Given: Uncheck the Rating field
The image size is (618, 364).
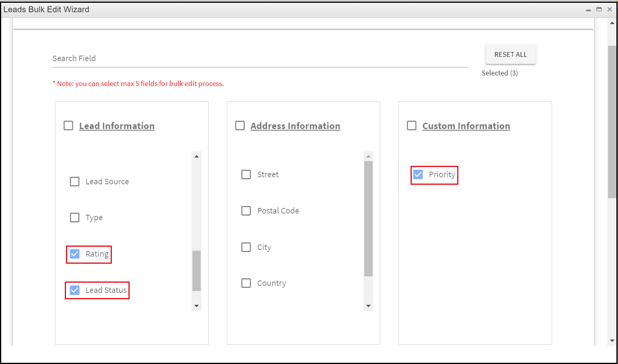Looking at the screenshot, I should [x=75, y=254].
